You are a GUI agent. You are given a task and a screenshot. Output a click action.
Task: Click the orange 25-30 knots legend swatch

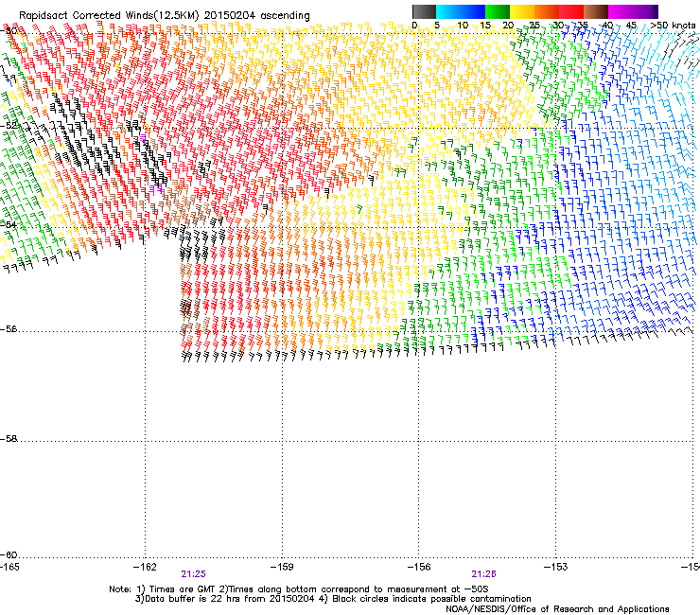click(x=547, y=11)
